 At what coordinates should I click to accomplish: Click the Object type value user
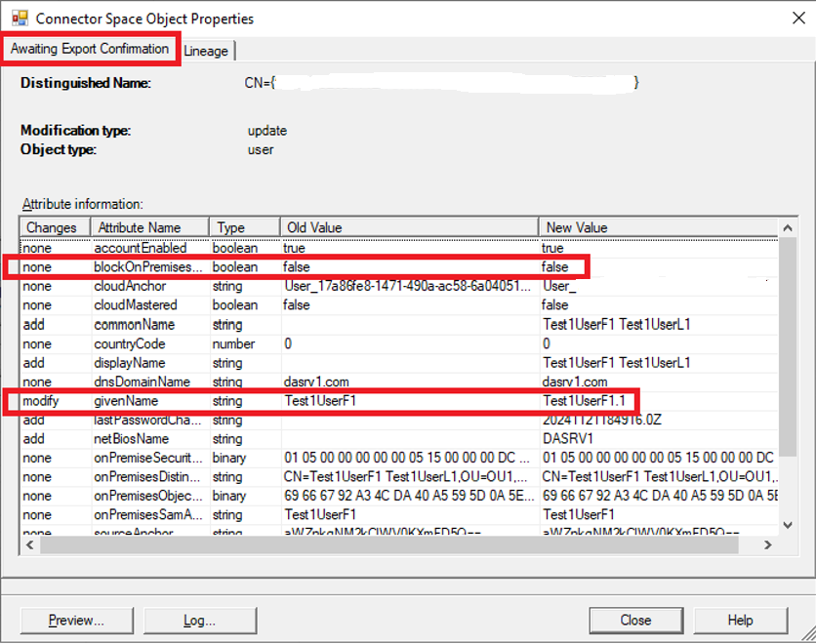tap(261, 150)
